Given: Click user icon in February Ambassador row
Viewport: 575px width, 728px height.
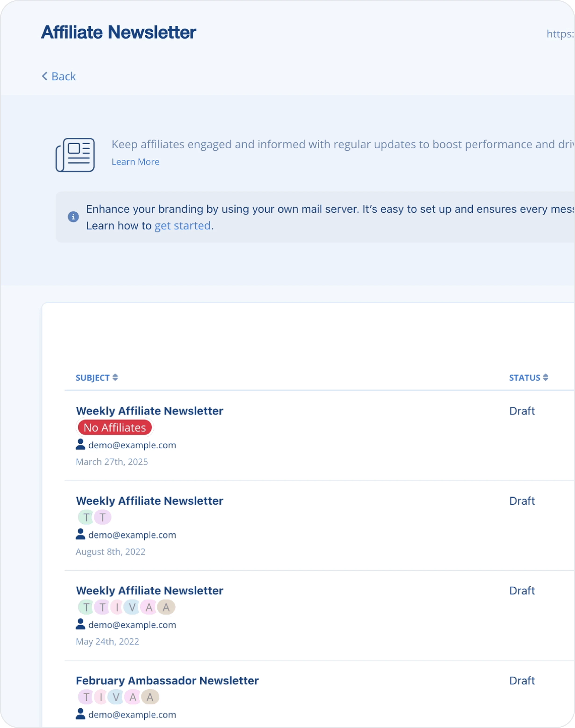Looking at the screenshot, I should 80,714.
